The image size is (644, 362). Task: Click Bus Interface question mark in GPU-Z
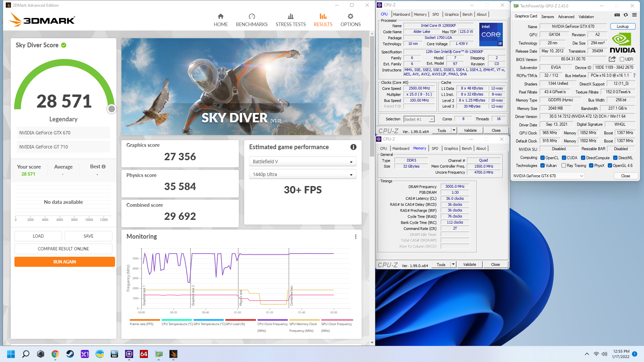(x=634, y=75)
